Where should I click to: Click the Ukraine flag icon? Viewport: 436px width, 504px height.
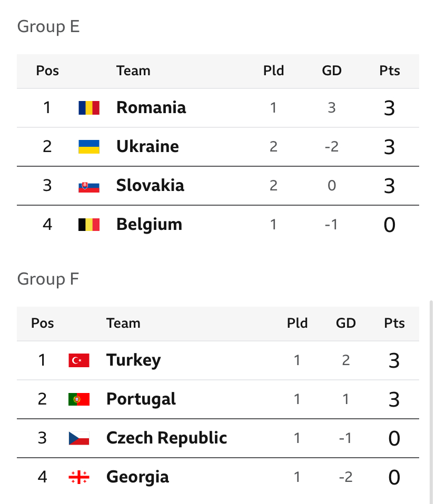(89, 147)
